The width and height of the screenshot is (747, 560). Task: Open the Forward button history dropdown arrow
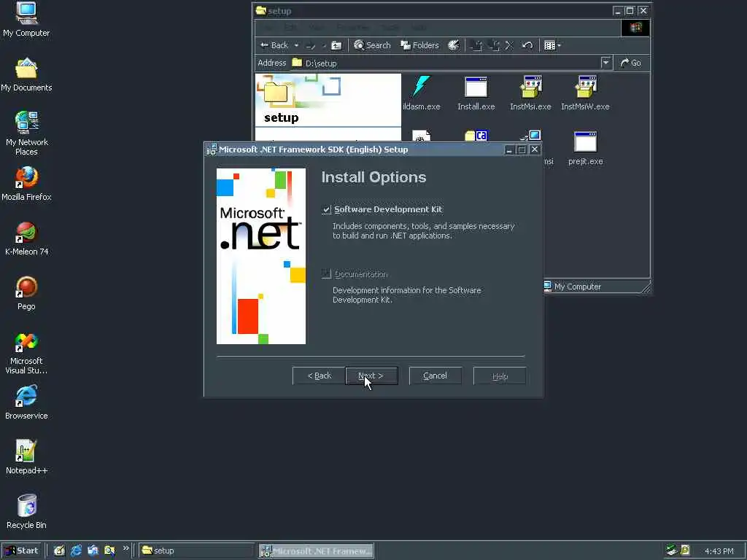coord(324,46)
